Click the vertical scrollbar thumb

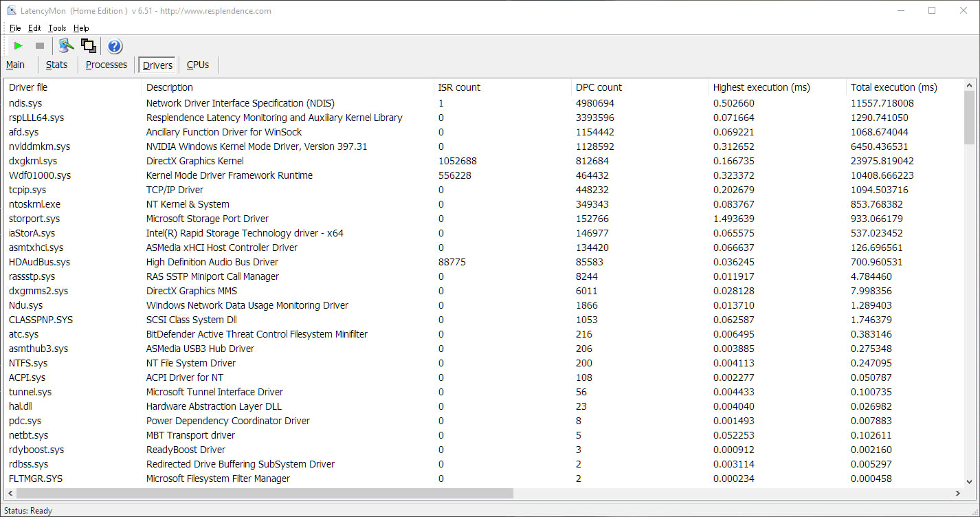pyautogui.click(x=969, y=118)
